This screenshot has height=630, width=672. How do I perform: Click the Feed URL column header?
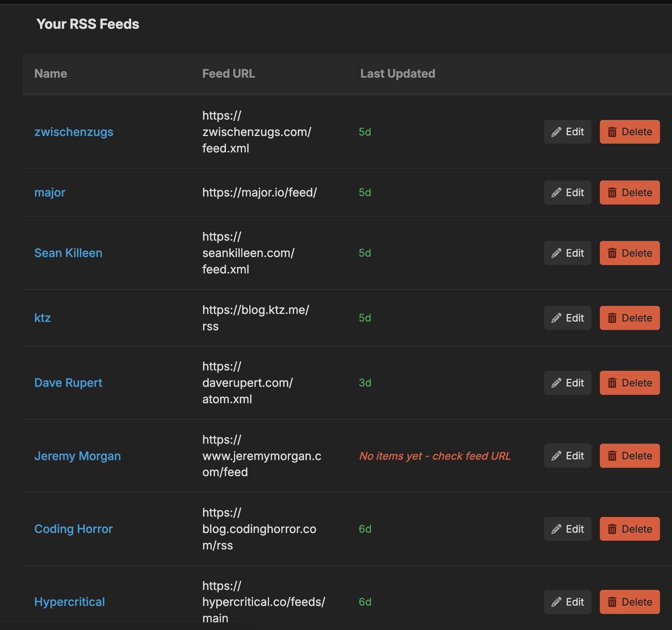coord(228,73)
